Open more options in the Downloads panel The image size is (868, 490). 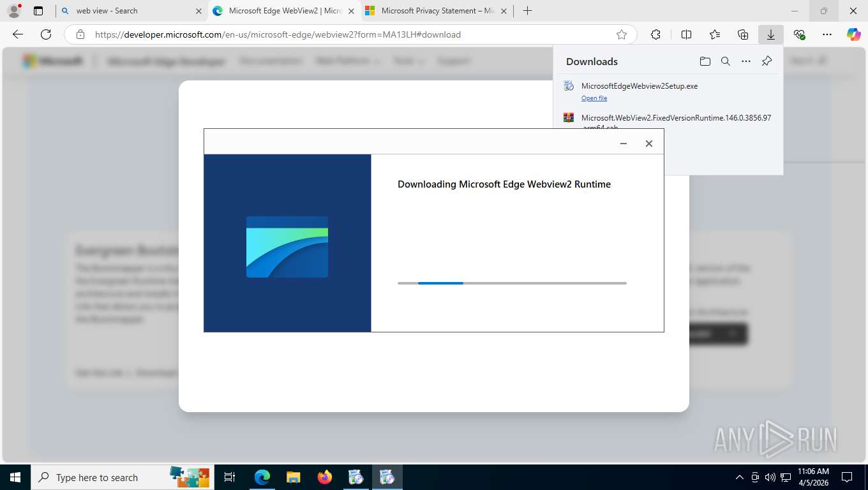(x=746, y=61)
